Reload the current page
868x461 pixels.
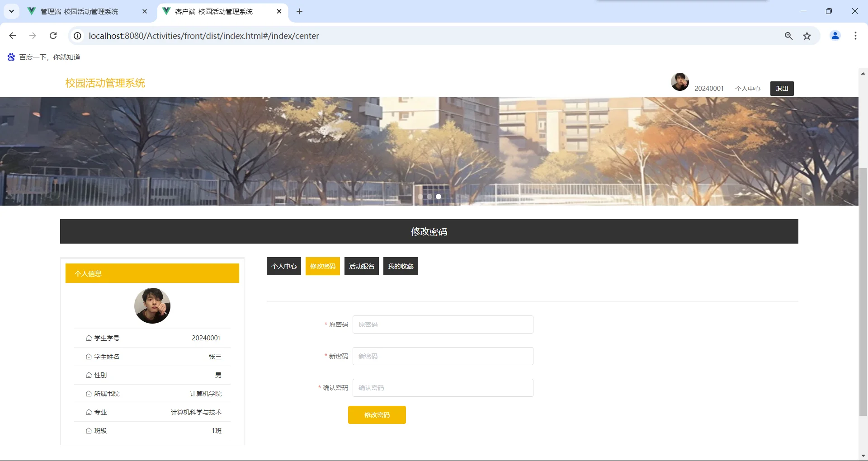[x=53, y=36]
